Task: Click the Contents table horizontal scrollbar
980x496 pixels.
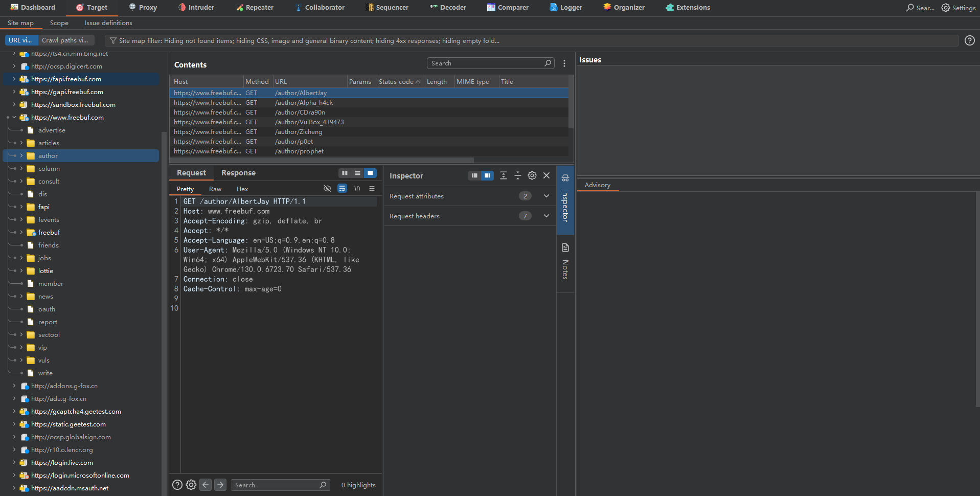Action: [322, 160]
